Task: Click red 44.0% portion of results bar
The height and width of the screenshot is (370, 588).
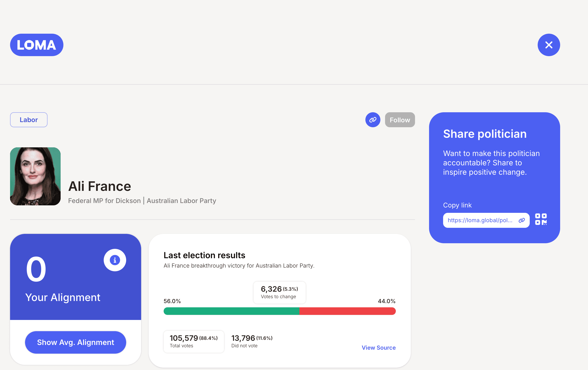Action: coord(347,311)
